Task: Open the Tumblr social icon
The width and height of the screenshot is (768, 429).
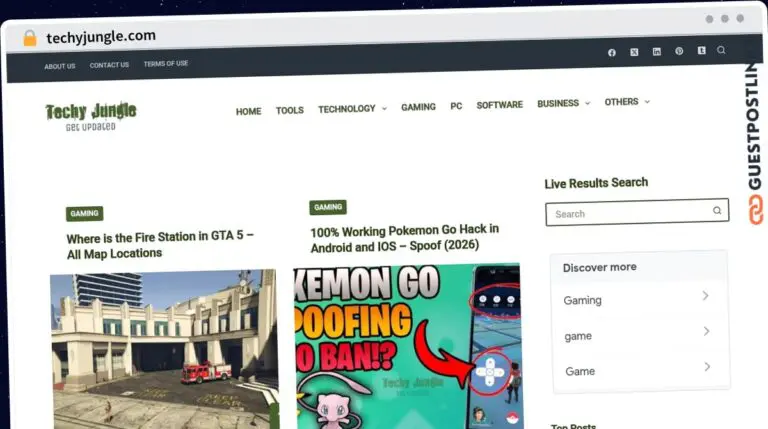Action: (701, 50)
